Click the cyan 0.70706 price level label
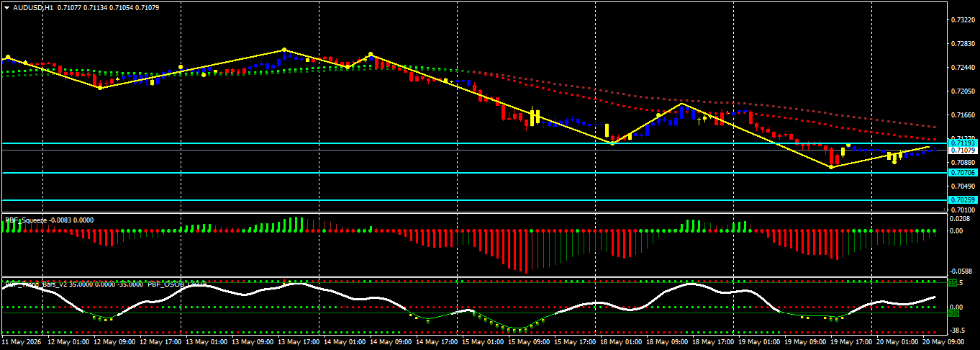The width and height of the screenshot is (980, 350). (963, 173)
